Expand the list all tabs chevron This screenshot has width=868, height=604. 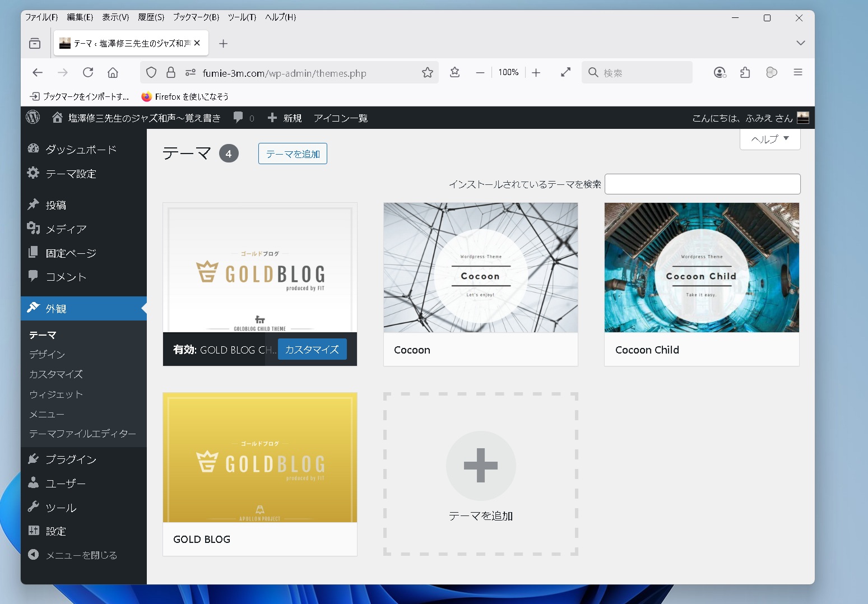pos(801,43)
